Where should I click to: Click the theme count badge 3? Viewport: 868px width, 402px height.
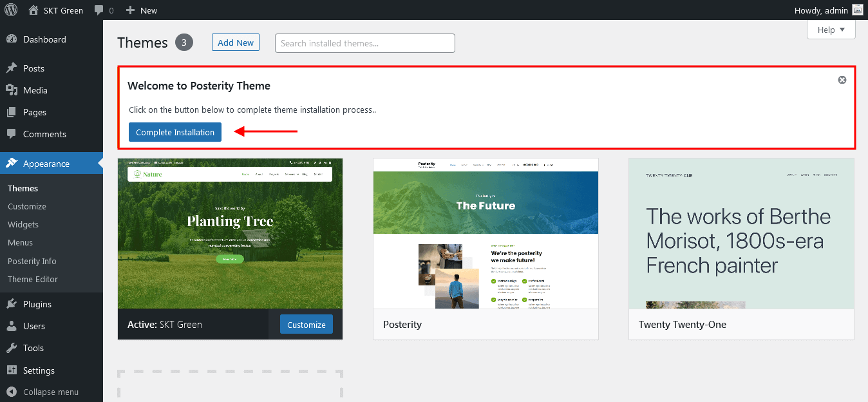[184, 43]
